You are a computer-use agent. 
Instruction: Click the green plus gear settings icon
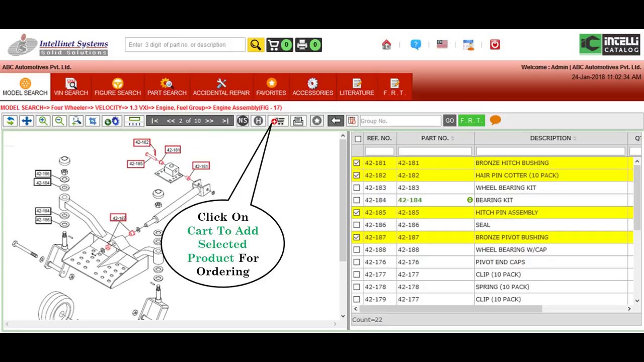(x=112, y=121)
